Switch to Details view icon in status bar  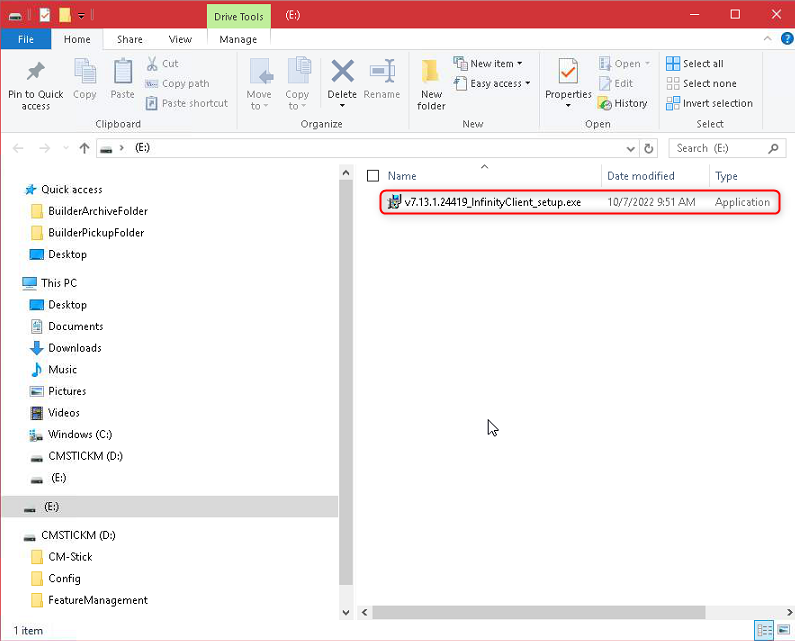[x=764, y=630]
